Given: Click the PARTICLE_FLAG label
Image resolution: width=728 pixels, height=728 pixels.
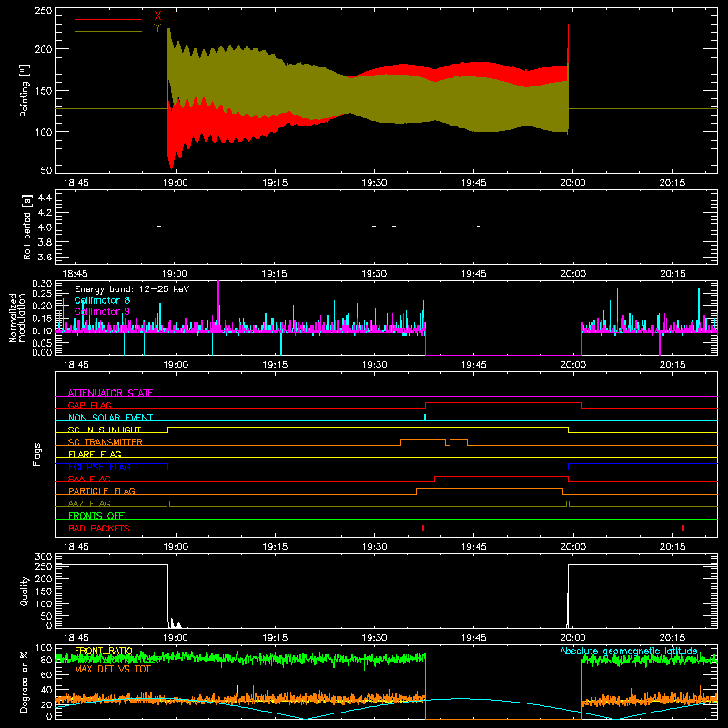Looking at the screenshot, I should (102, 490).
